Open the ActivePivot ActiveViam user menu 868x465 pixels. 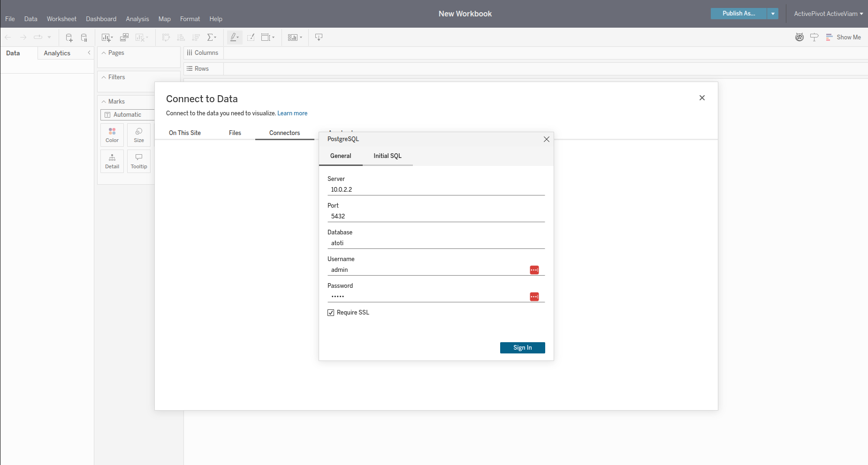[x=828, y=14]
